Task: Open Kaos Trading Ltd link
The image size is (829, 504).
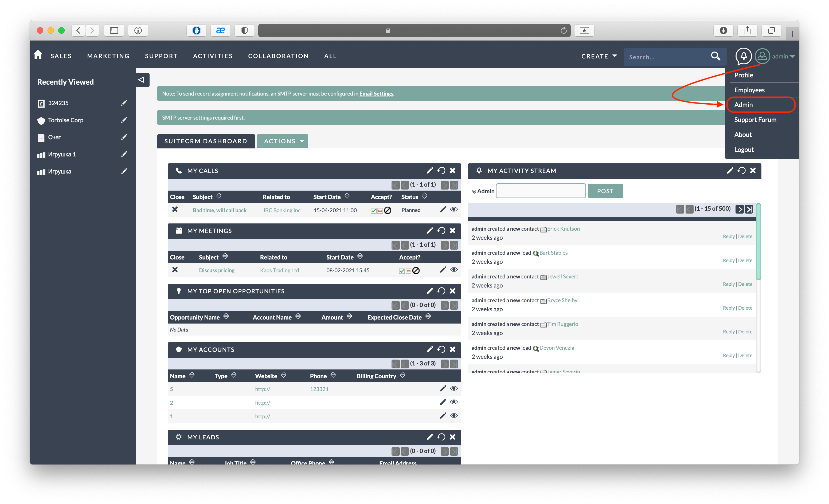Action: pyautogui.click(x=279, y=270)
